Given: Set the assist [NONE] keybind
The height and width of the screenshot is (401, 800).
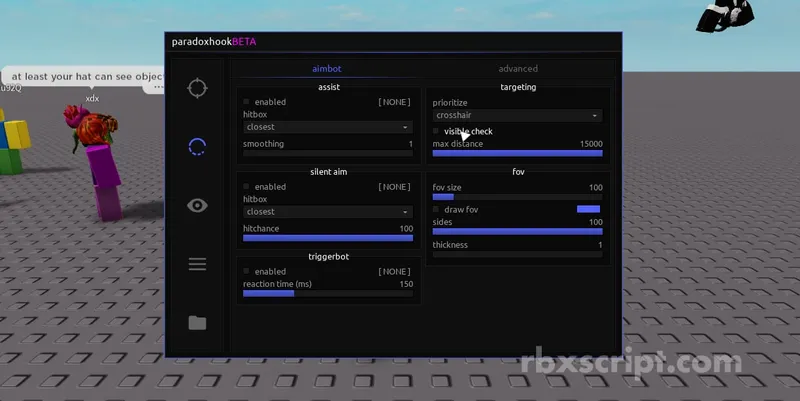Looking at the screenshot, I should coord(394,102).
